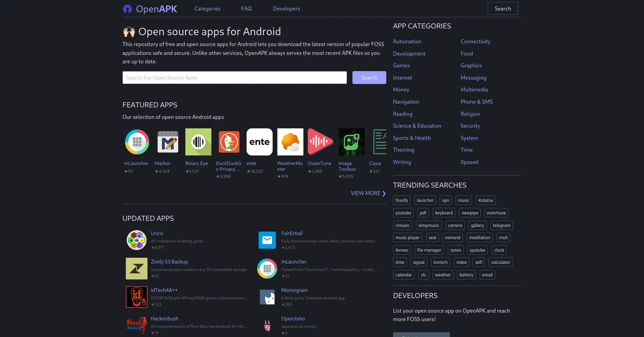
Task: Click inside the open source apps search field
Action: click(234, 78)
